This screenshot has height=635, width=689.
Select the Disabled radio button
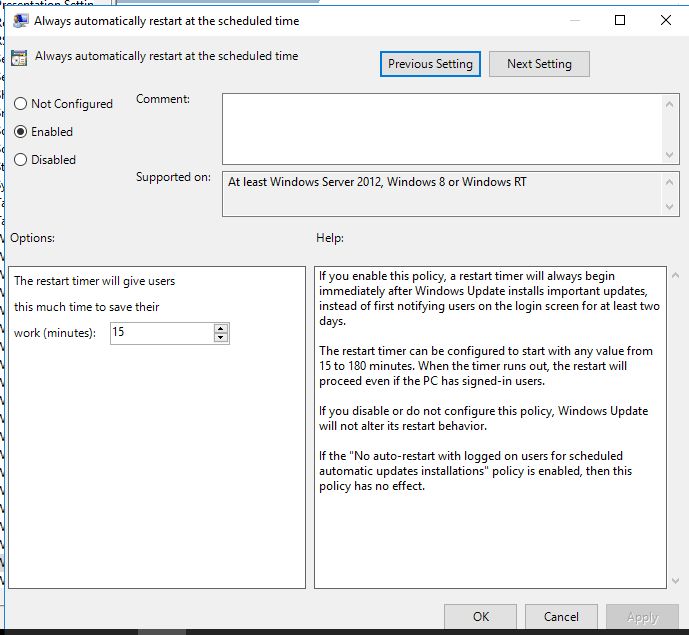20,160
